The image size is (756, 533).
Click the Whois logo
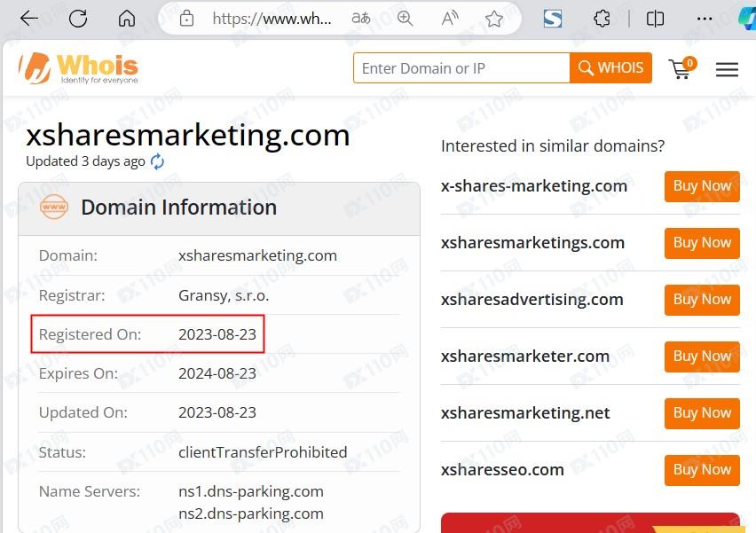(x=78, y=68)
